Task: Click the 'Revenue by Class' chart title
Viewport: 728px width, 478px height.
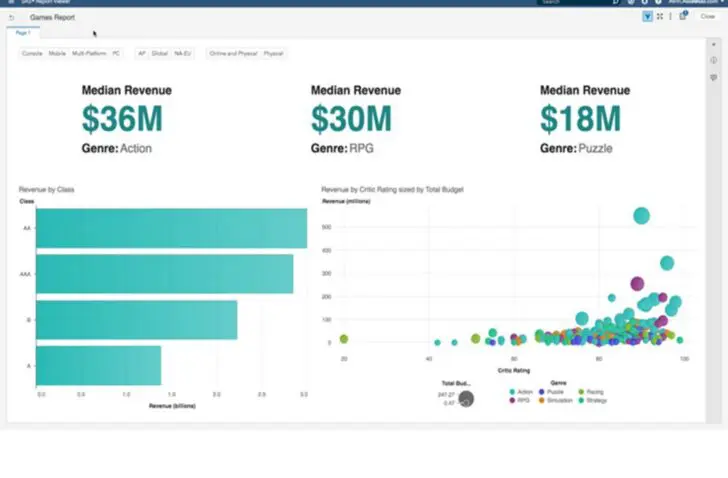Action: (x=46, y=189)
